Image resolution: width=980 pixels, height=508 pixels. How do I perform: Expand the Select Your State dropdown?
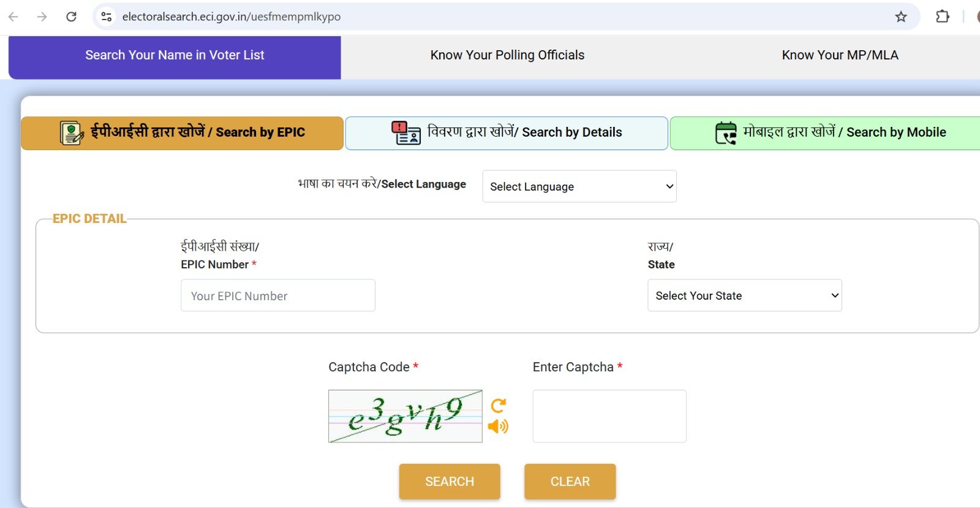[744, 295]
